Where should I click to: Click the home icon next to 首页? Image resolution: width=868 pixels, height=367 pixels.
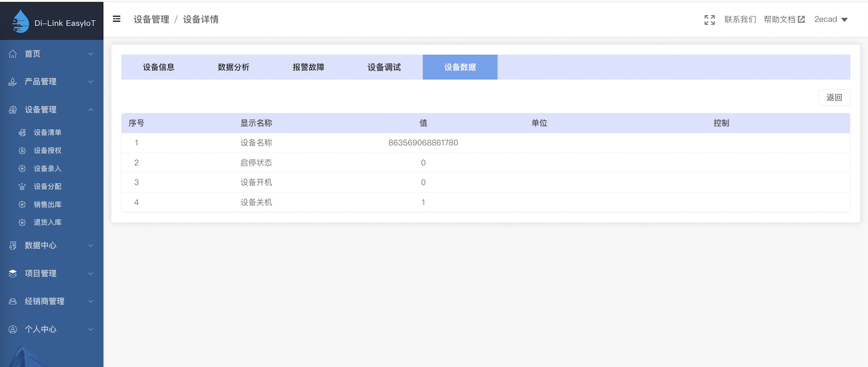click(x=13, y=54)
